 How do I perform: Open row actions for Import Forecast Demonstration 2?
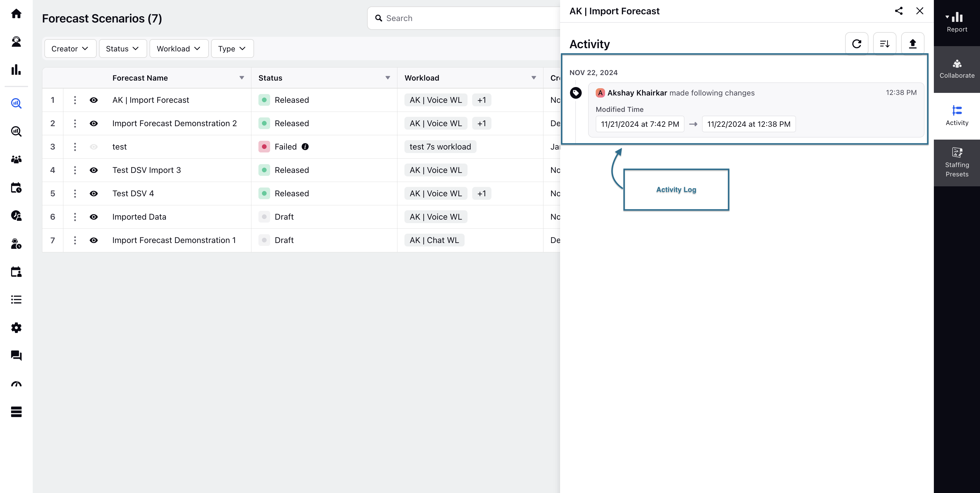pos(75,123)
